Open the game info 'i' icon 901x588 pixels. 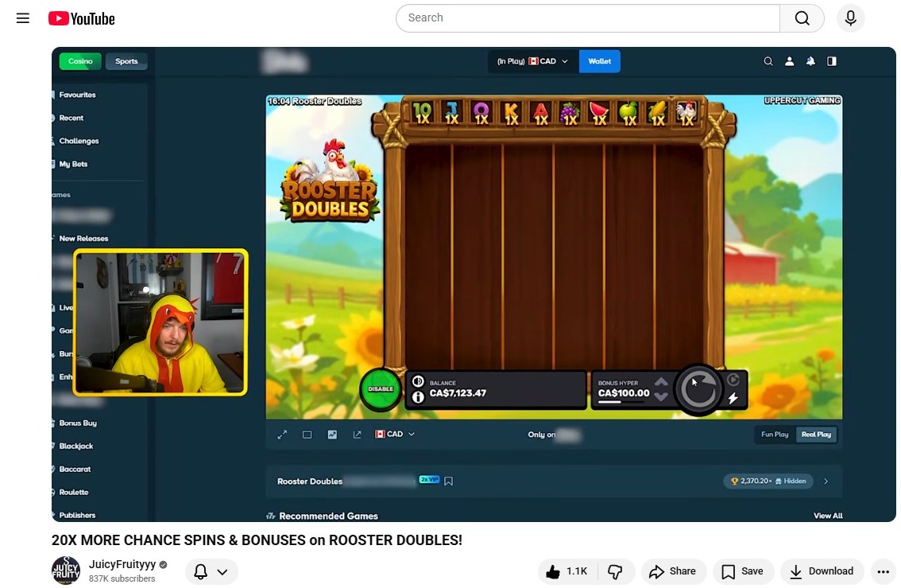[418, 397]
